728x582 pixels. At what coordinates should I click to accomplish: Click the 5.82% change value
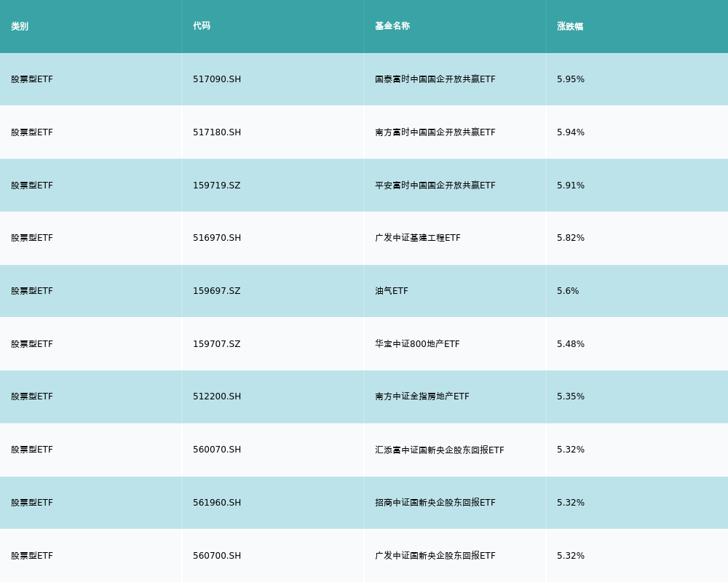(x=571, y=238)
